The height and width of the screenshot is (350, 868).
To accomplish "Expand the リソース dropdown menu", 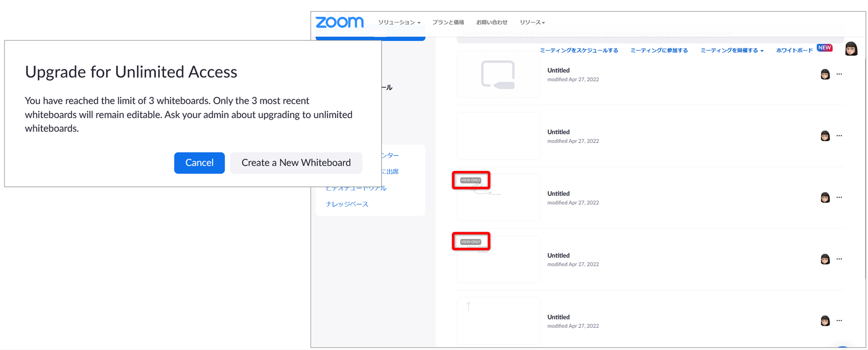I will click(x=532, y=22).
